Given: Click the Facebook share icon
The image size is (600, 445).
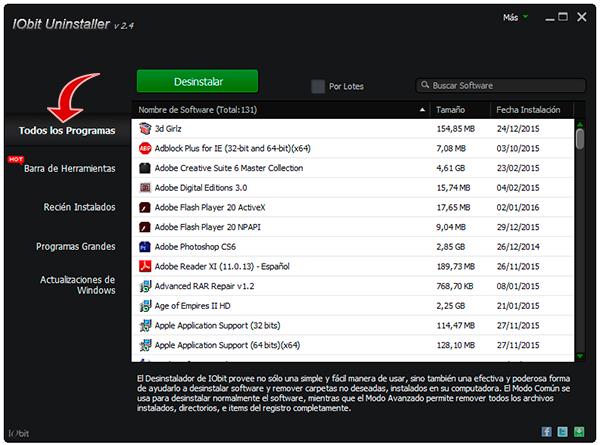Looking at the screenshot, I should (x=547, y=431).
